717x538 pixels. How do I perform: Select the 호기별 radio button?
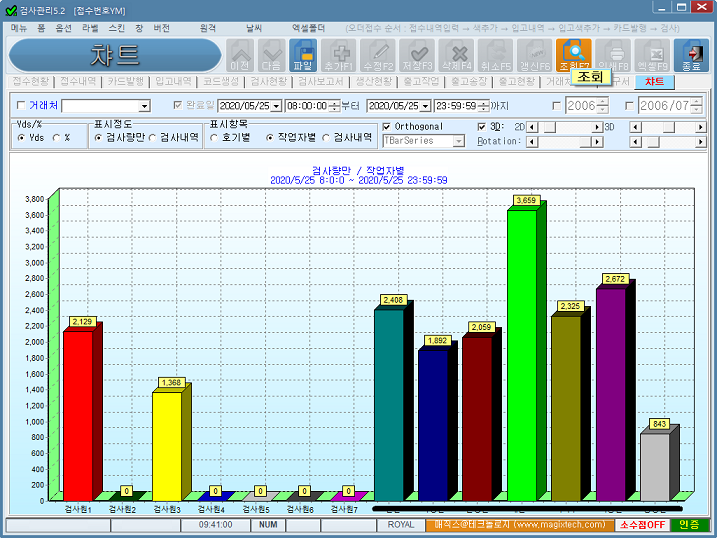(215, 138)
